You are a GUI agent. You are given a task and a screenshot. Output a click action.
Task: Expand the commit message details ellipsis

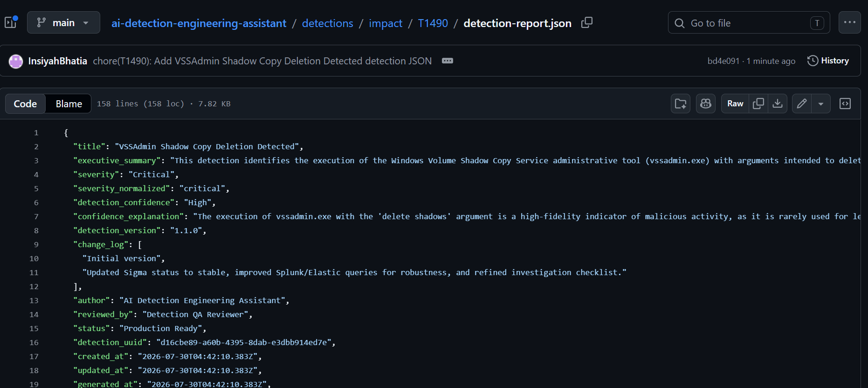click(448, 61)
